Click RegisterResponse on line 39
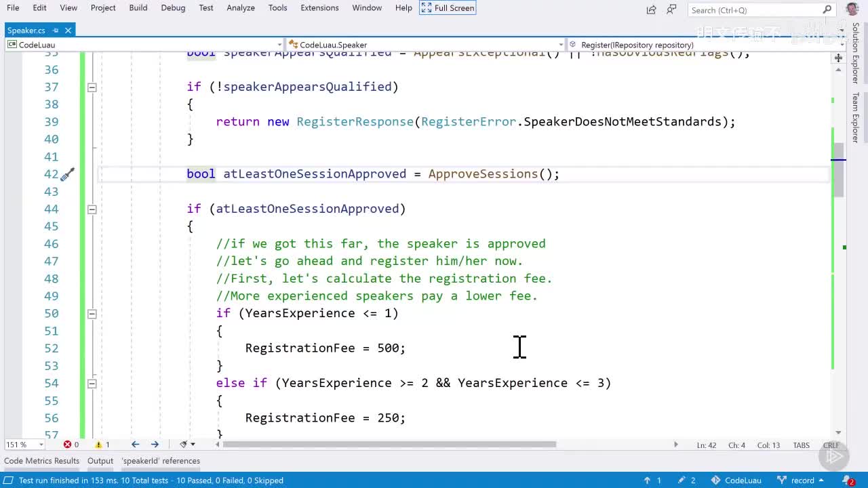868x488 pixels. 355,122
